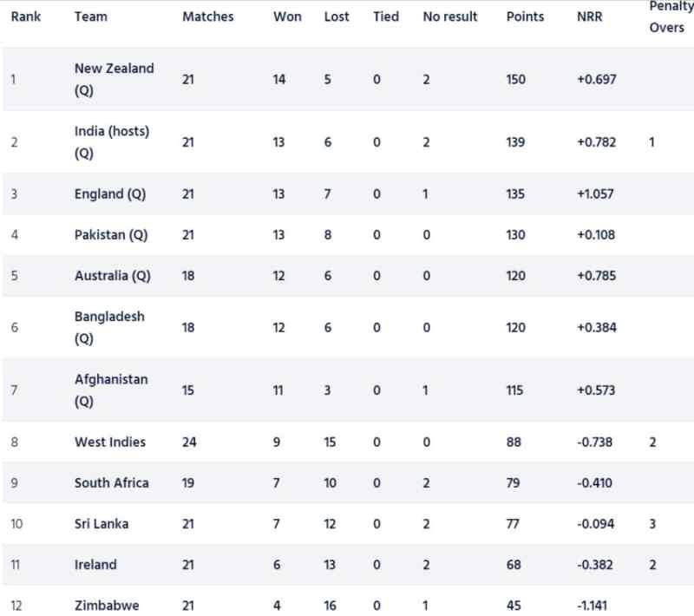Viewport: 694px width, 616px height.
Task: Select the South Africa team name
Action: [111, 483]
